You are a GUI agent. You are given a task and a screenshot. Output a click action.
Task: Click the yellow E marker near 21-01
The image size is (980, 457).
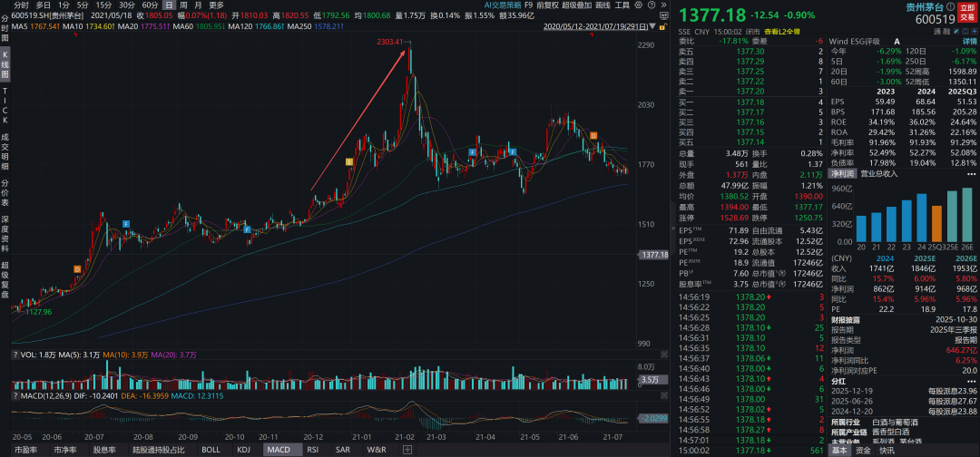coord(349,161)
